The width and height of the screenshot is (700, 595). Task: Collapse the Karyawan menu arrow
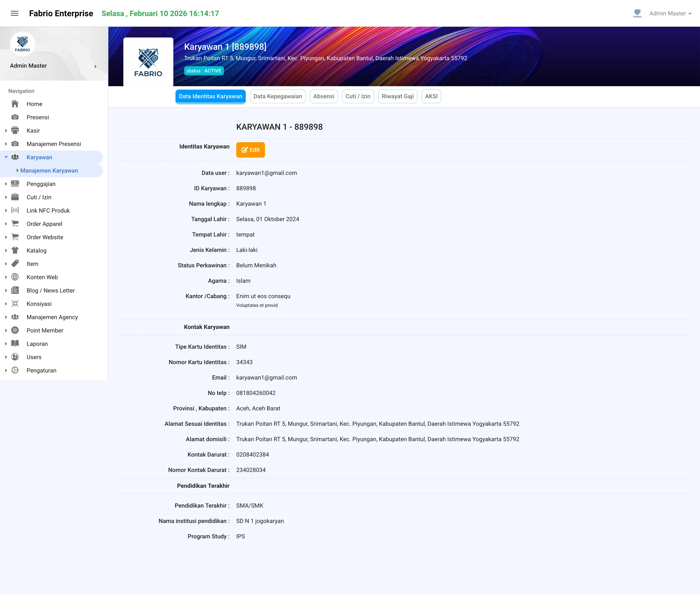[6, 157]
